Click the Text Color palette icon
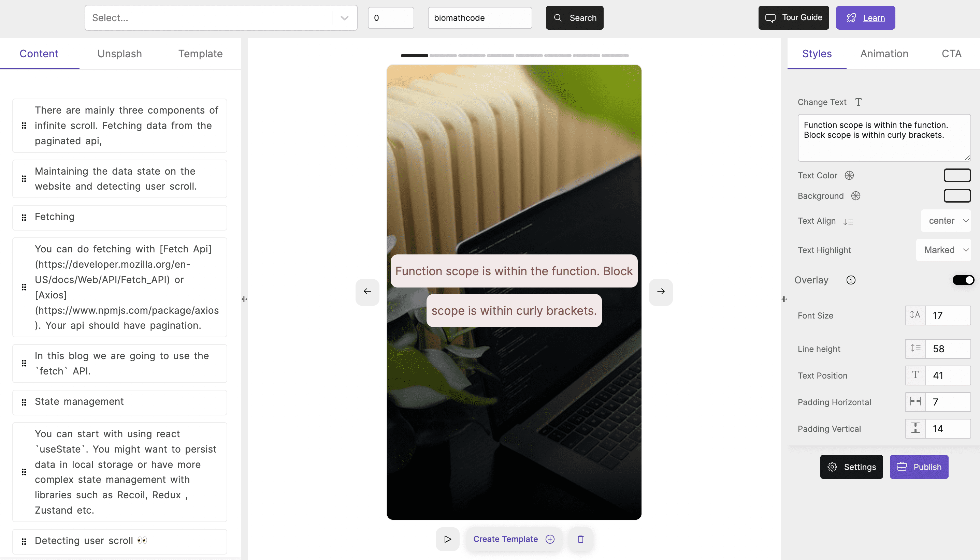980x560 pixels. (849, 175)
